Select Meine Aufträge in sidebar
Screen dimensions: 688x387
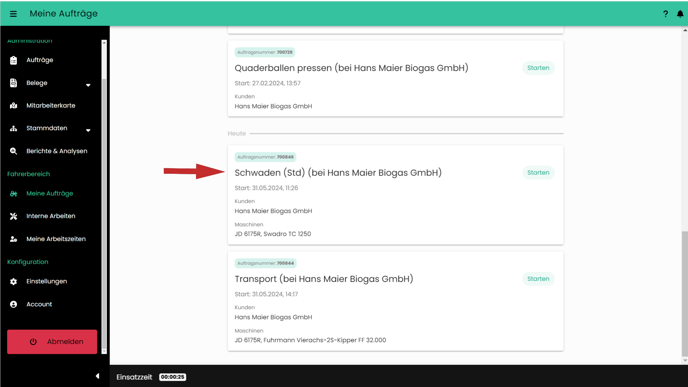coord(50,194)
